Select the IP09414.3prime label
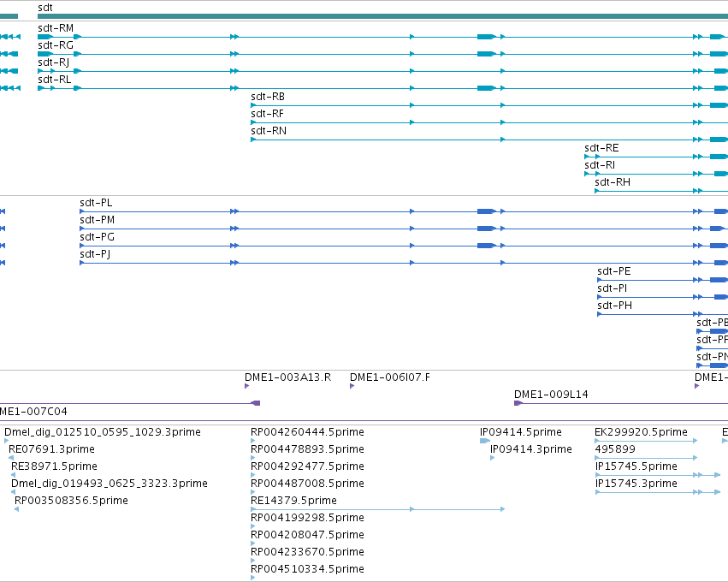This screenshot has width=728, height=582. pos(531,449)
